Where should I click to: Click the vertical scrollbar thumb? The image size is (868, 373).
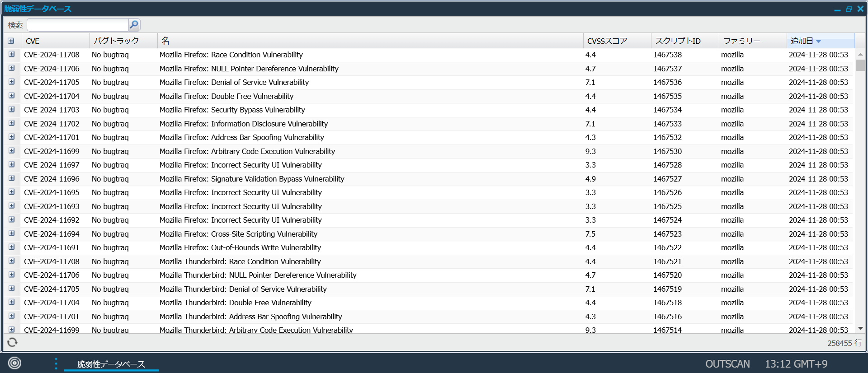860,65
